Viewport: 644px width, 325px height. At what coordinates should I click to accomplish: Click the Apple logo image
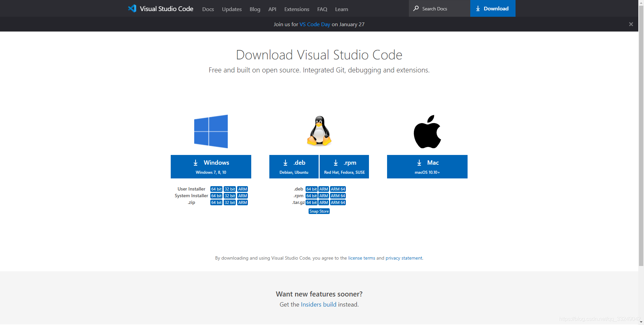click(427, 131)
